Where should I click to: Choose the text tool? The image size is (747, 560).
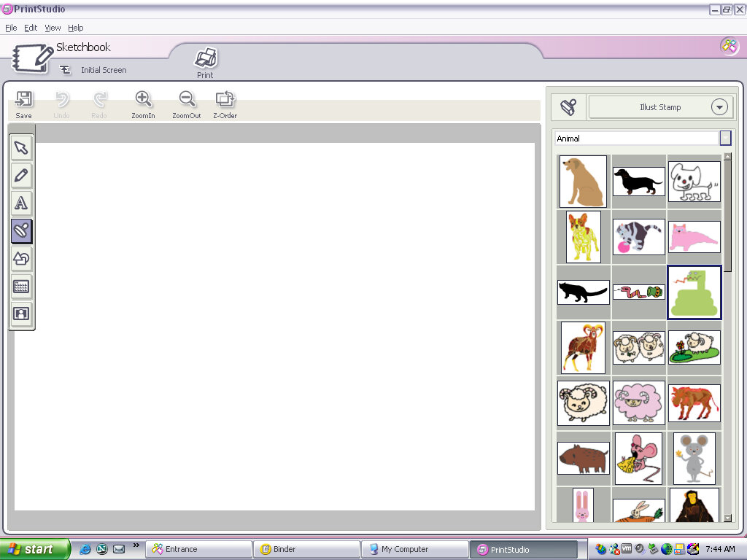click(x=21, y=203)
